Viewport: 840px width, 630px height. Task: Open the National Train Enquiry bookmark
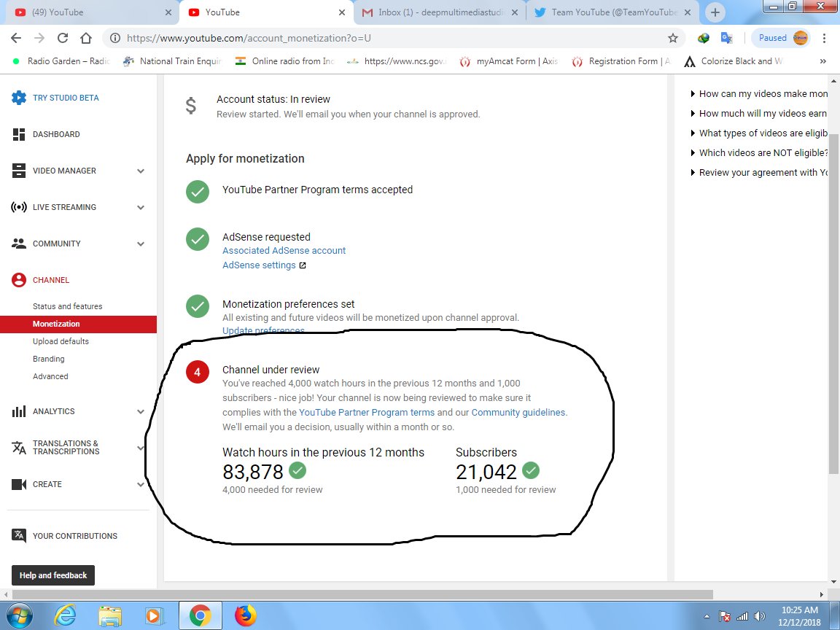pyautogui.click(x=171, y=61)
